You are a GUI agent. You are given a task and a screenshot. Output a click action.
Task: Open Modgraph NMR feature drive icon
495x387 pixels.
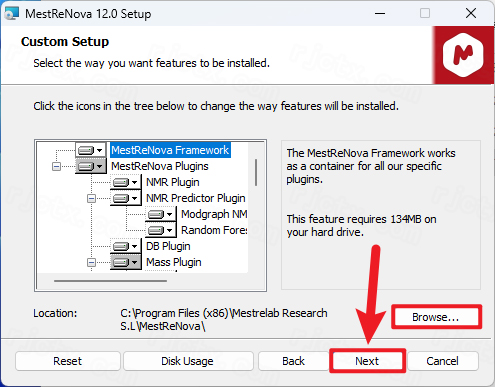(160, 214)
